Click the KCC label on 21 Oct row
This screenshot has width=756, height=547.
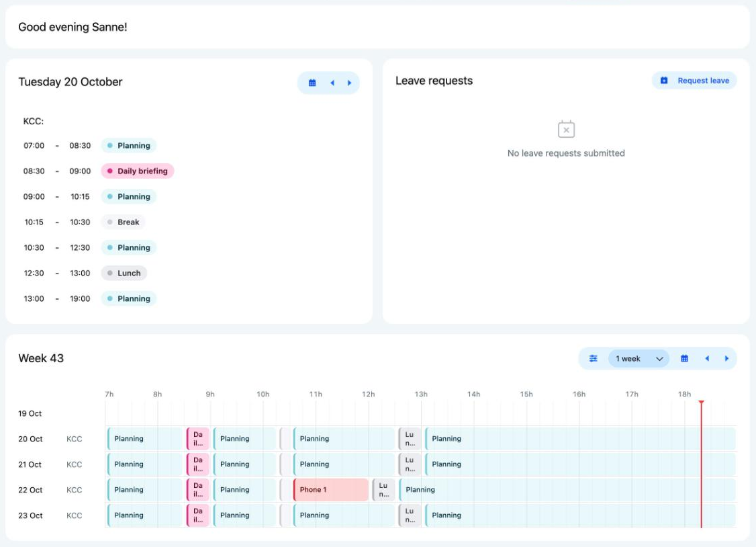[75, 464]
